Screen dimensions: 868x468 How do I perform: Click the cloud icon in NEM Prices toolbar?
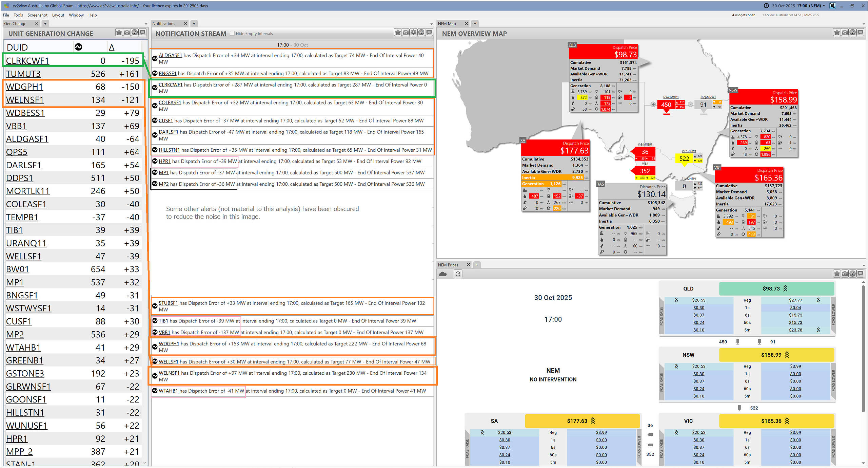tap(443, 274)
